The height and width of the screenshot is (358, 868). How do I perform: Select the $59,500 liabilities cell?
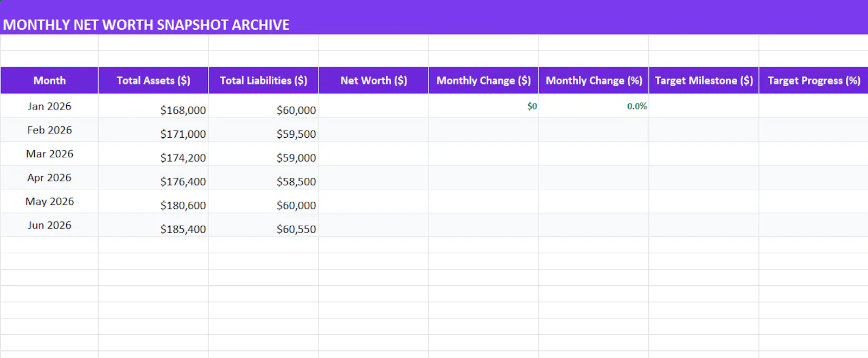pos(264,130)
